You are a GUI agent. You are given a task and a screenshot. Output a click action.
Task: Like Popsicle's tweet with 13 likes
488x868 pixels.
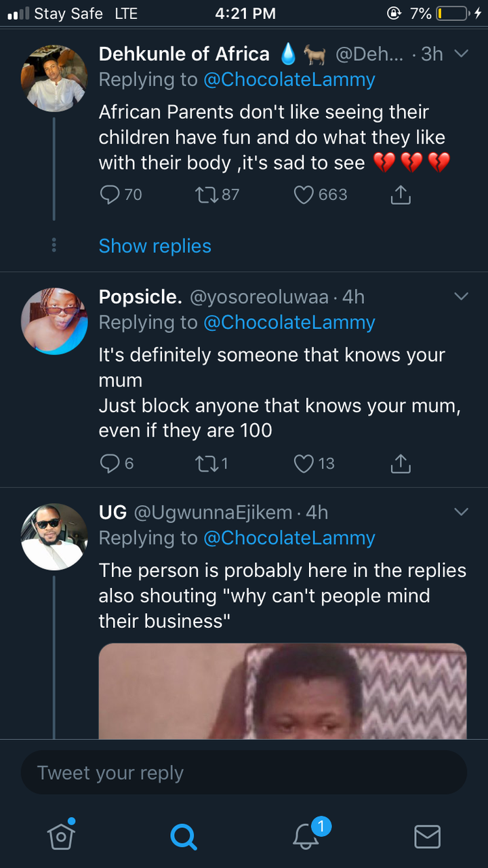click(x=304, y=464)
